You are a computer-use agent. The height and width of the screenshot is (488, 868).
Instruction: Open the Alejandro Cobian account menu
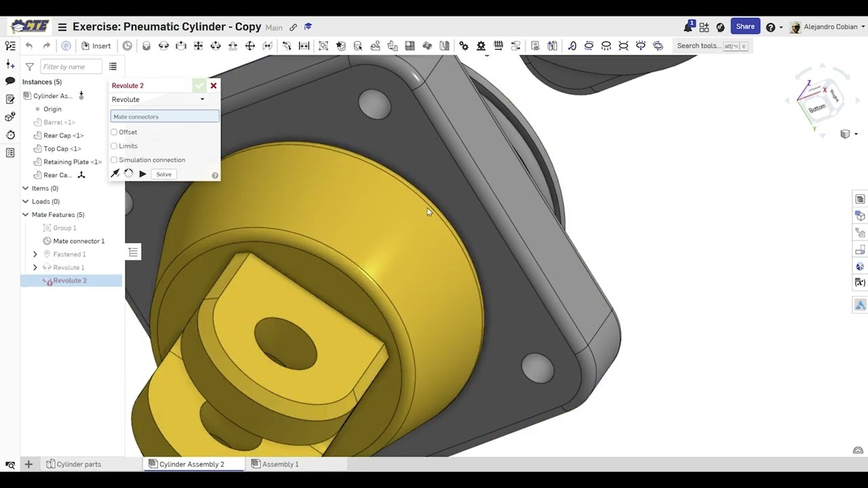pyautogui.click(x=827, y=27)
